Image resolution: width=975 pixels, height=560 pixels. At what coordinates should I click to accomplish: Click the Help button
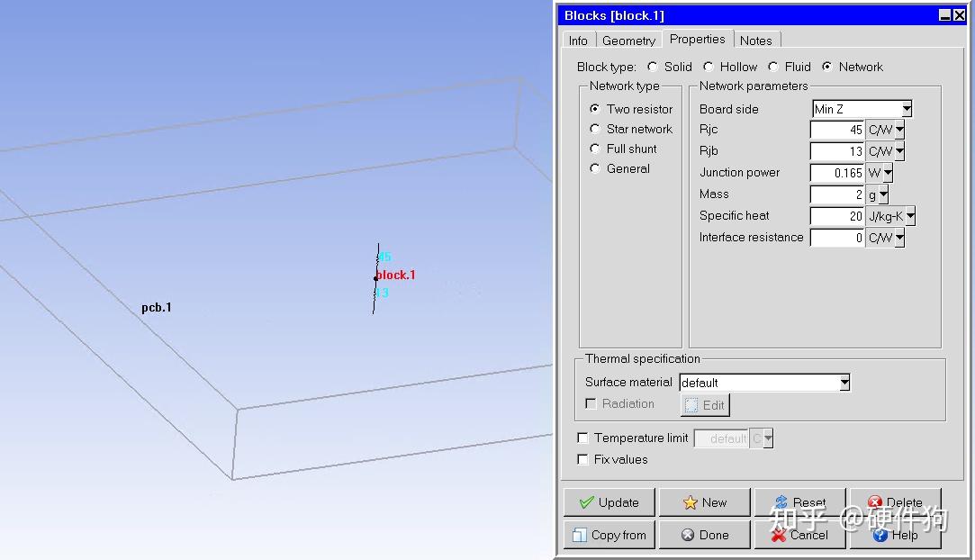[x=896, y=535]
